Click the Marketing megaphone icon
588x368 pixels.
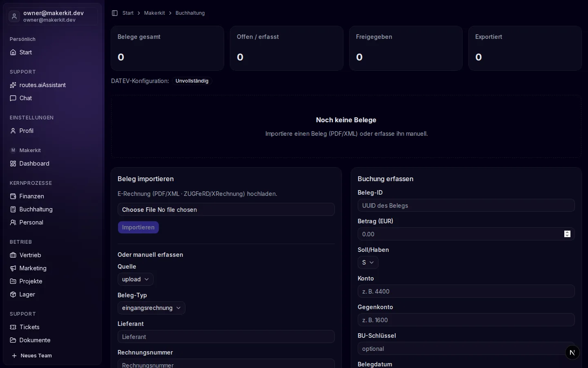point(13,268)
